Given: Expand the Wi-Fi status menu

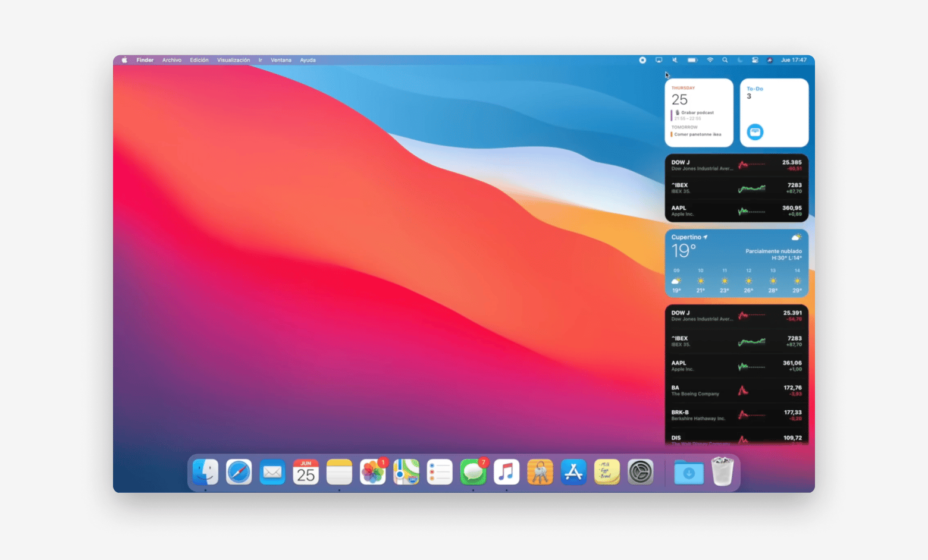Looking at the screenshot, I should (x=710, y=60).
